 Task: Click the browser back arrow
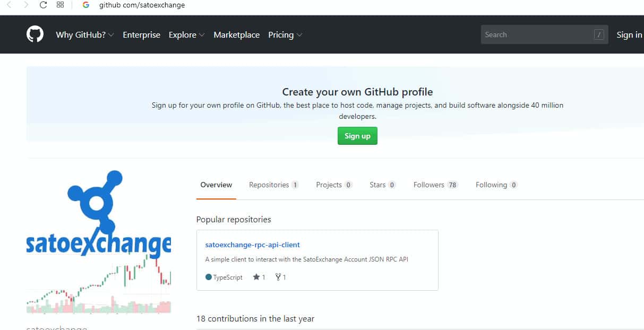pyautogui.click(x=9, y=5)
